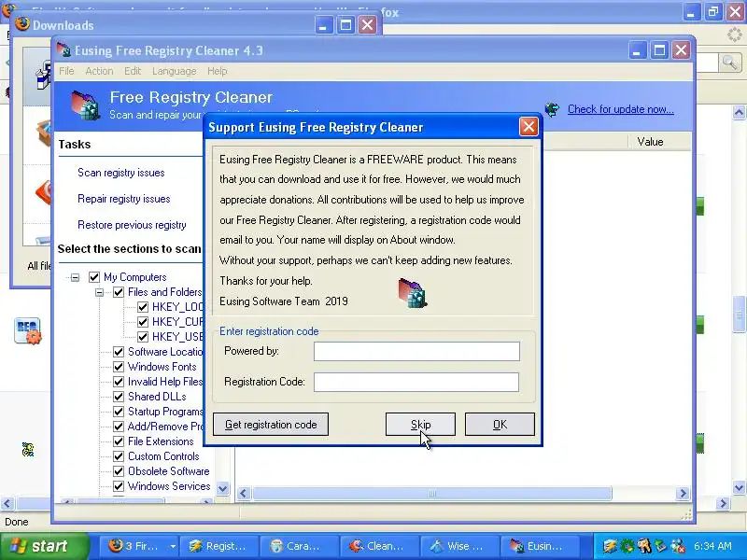Click the Registry Cleaner logo icon in header banner
Viewport: 747px width, 560px height.
[x=86, y=105]
